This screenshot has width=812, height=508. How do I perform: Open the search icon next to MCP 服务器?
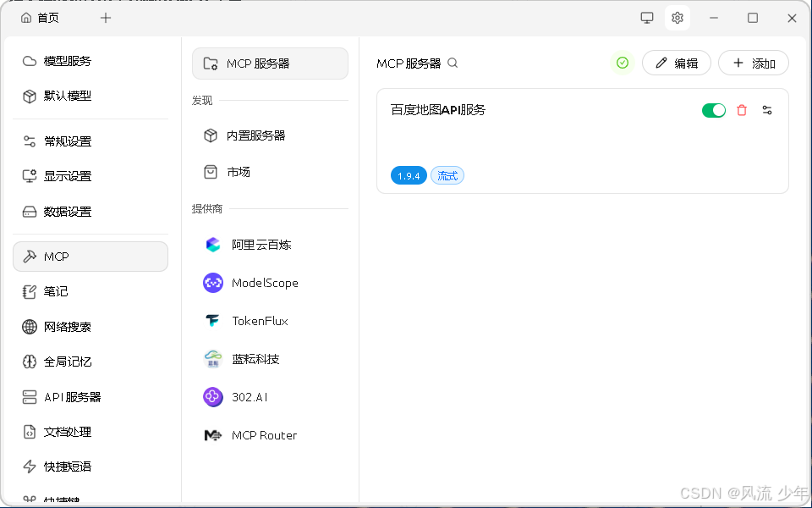click(453, 63)
